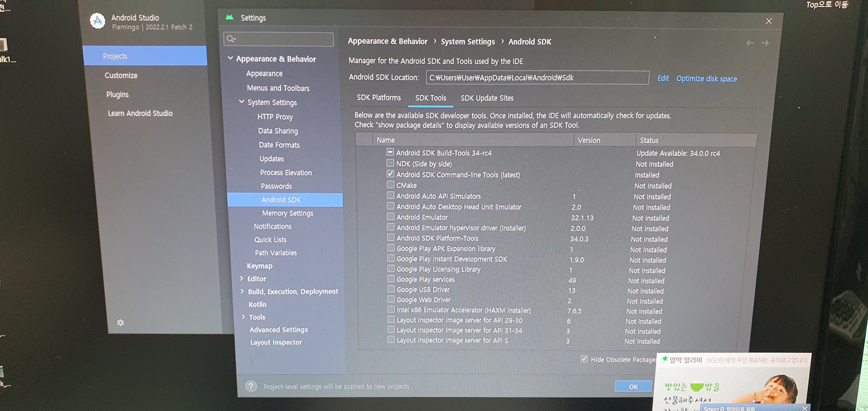
Task: Check Android Emulator hypervisor driver box
Action: 391,227
